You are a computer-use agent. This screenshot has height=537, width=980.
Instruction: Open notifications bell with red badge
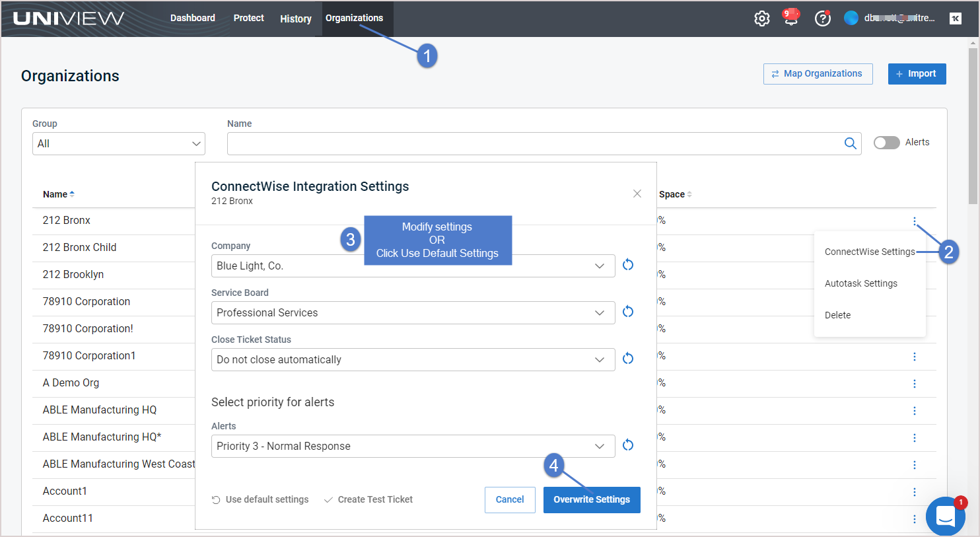[x=791, y=18]
